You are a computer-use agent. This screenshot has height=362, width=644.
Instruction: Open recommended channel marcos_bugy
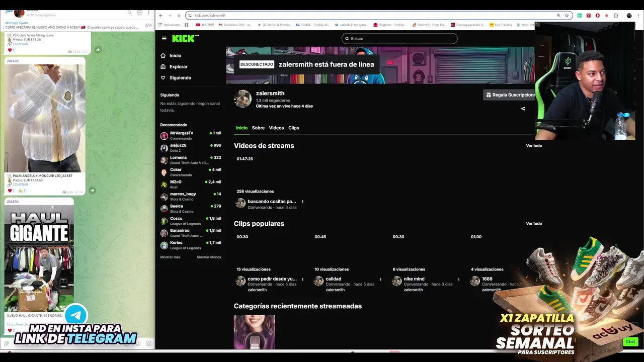191,197
